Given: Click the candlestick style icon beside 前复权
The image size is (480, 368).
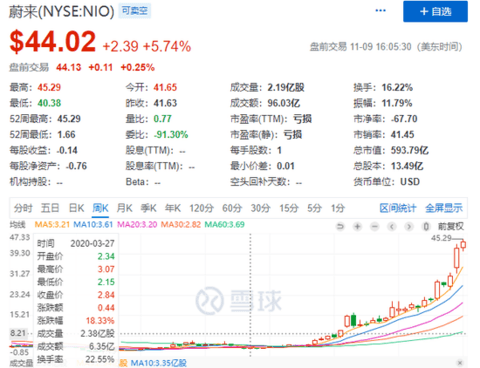Looking at the screenshot, I should coord(426,227).
